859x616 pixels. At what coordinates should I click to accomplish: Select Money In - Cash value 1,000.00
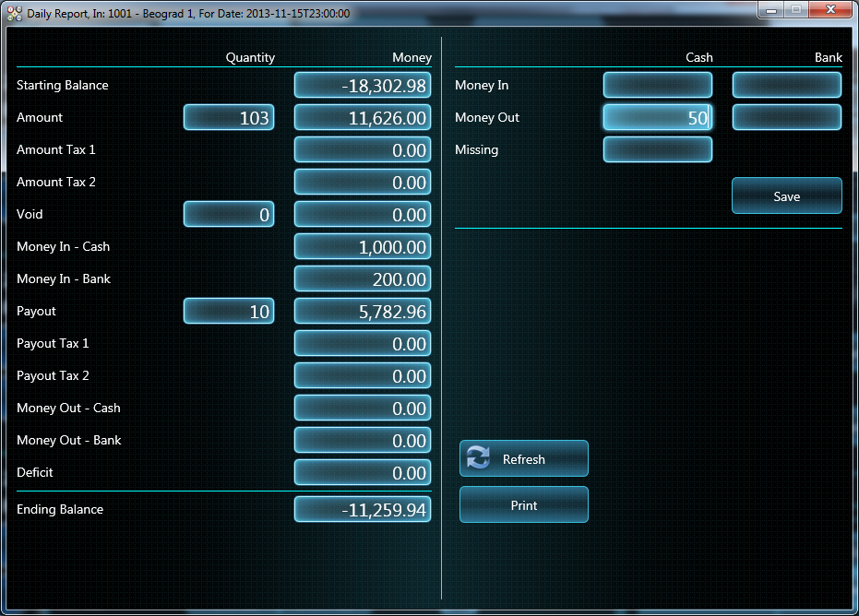tap(363, 247)
